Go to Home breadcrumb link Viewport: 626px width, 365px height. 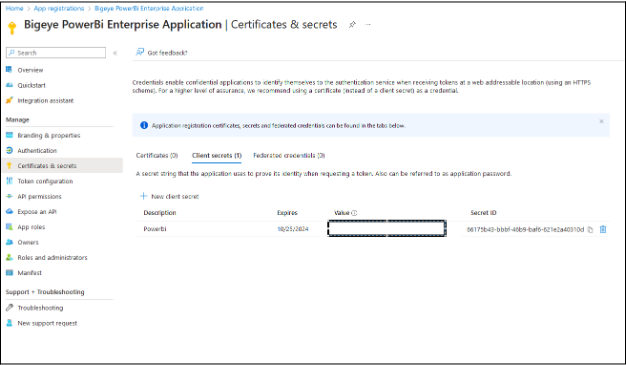tap(14, 8)
